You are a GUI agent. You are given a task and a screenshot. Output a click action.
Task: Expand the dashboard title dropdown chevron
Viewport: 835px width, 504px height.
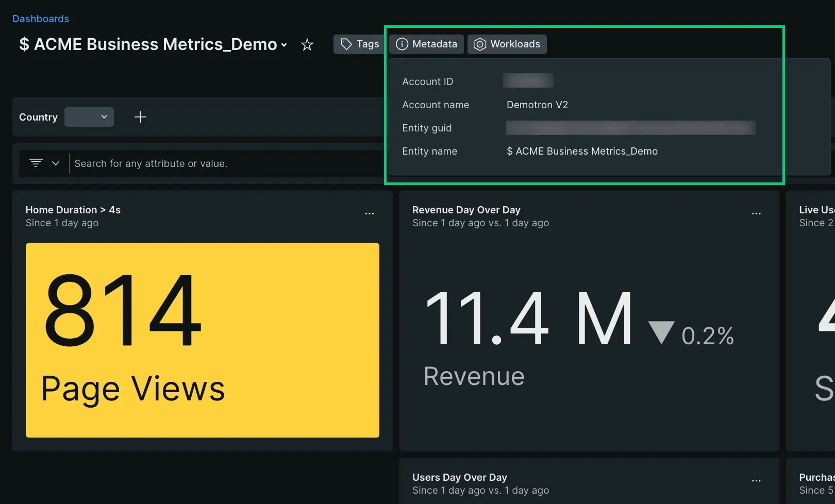(284, 45)
